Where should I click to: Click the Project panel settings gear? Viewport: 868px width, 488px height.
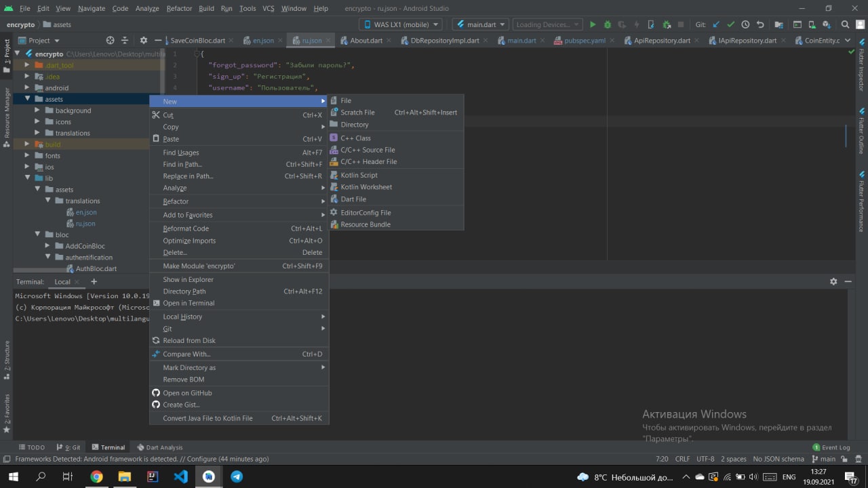143,40
